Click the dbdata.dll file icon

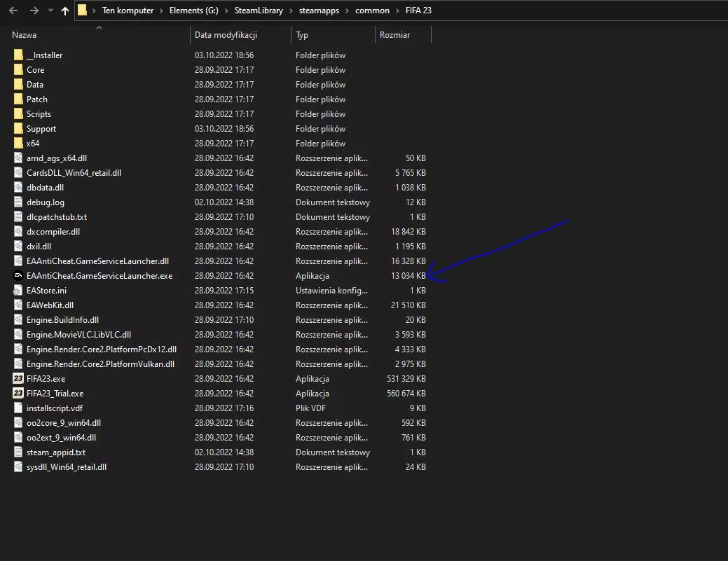[18, 188]
